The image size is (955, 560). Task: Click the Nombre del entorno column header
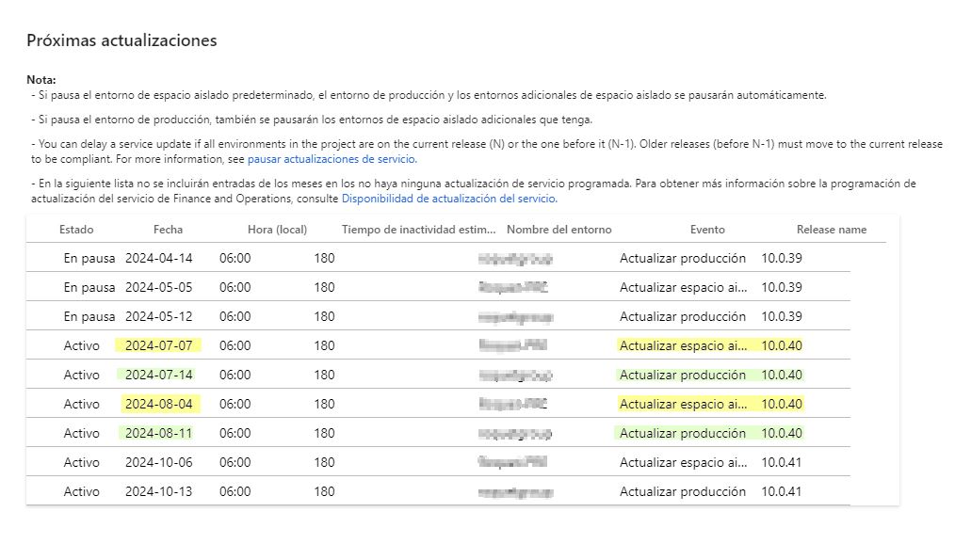[x=559, y=230]
